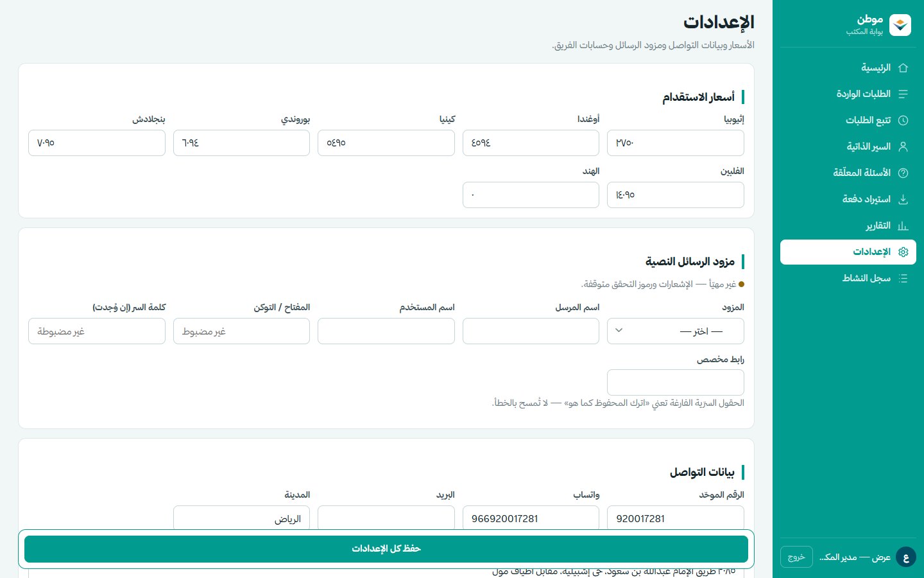Image resolution: width=924 pixels, height=578 pixels.
Task: Click the chevron arrow in المزود select
Action: pos(619,331)
